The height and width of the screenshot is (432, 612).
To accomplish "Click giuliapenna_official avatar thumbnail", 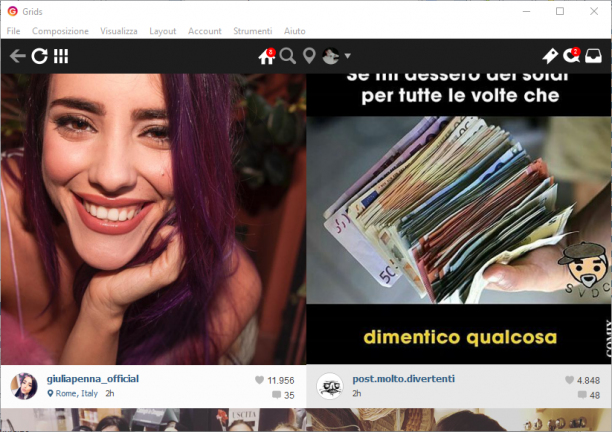I will (x=24, y=386).
